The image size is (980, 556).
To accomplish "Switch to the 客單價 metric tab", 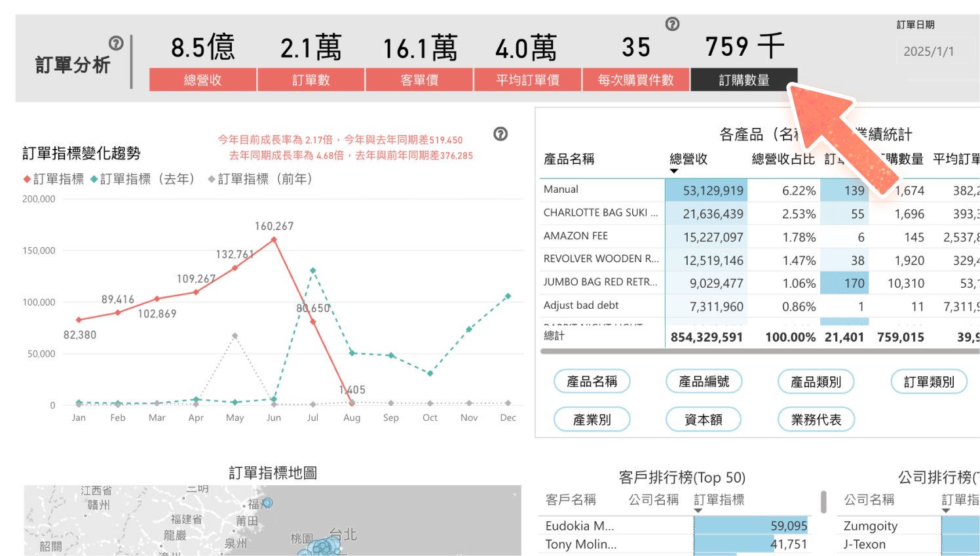I will coord(419,79).
